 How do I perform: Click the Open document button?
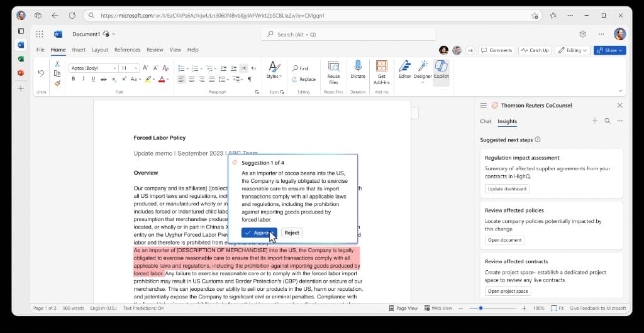click(x=504, y=240)
